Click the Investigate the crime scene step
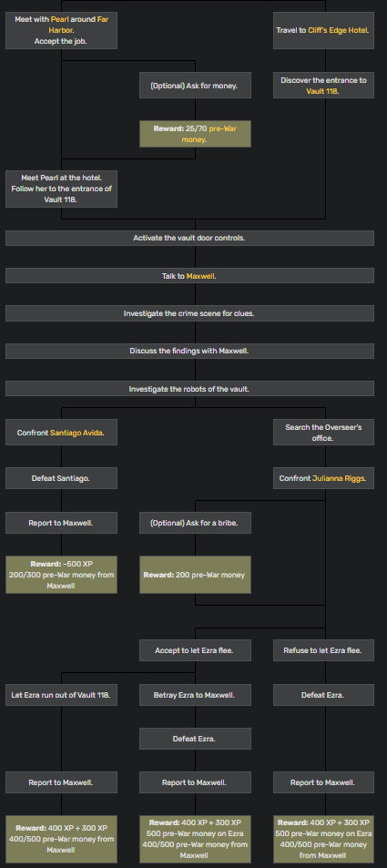 coord(189,313)
